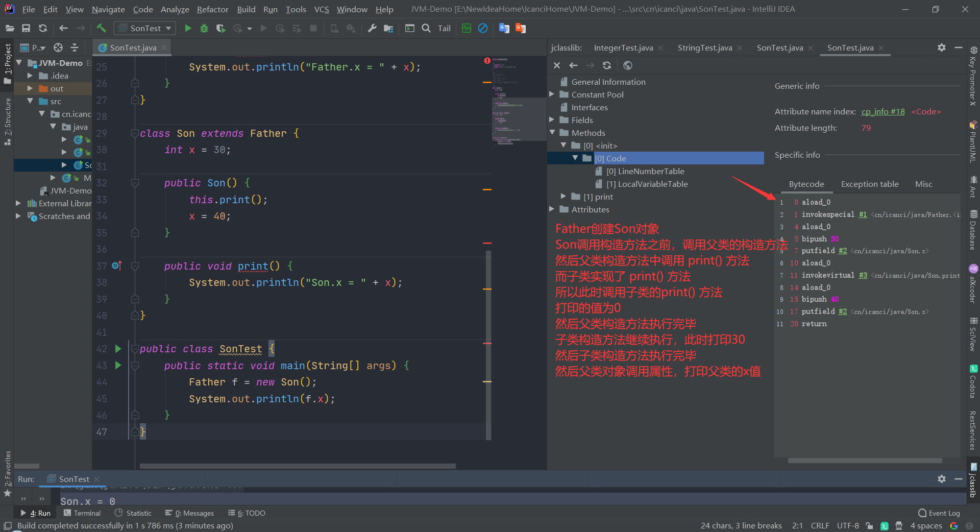Expand the Constant Pool tree node
The width and height of the screenshot is (980, 532).
(552, 94)
